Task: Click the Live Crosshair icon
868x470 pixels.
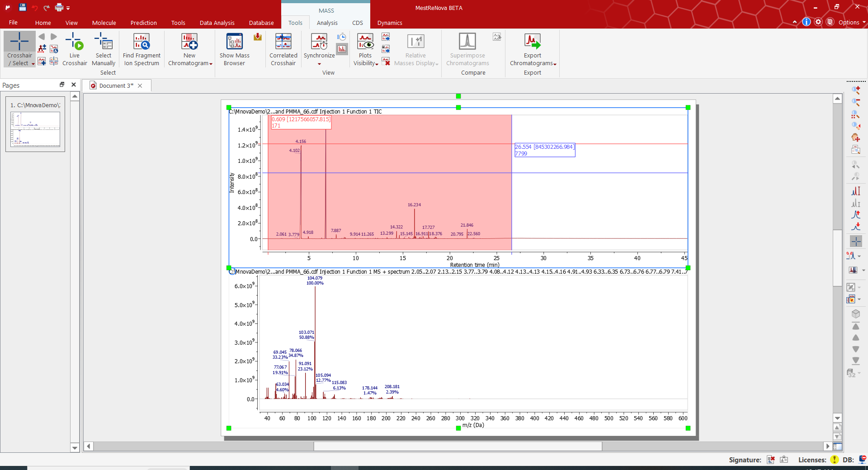Action: (75, 42)
